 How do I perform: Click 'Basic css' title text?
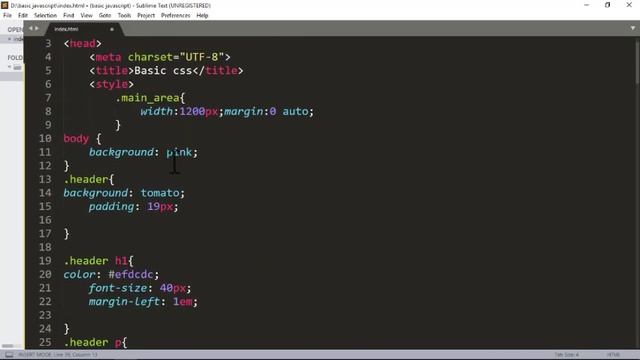[163, 71]
